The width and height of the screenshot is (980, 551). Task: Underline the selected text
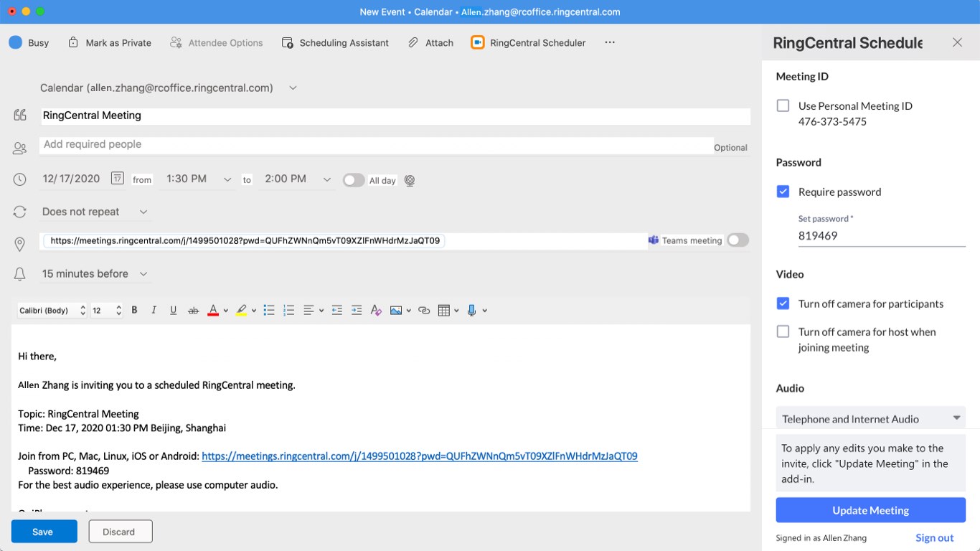pos(173,311)
